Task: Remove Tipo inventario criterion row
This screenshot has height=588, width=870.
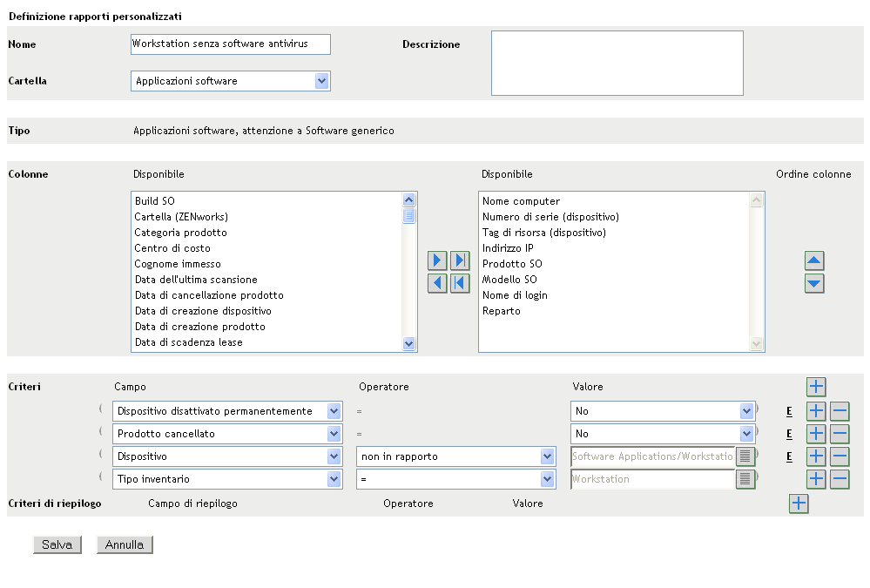Action: (x=840, y=479)
